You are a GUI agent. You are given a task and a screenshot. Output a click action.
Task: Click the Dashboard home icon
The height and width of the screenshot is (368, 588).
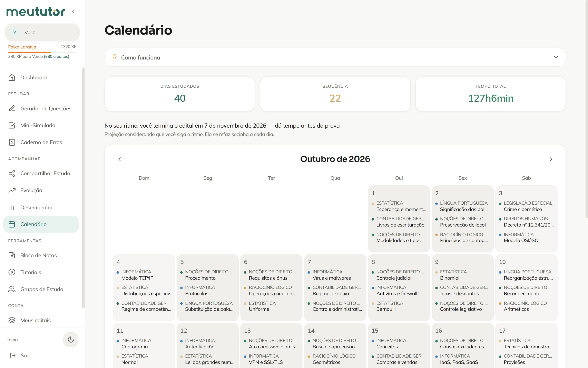click(x=12, y=77)
